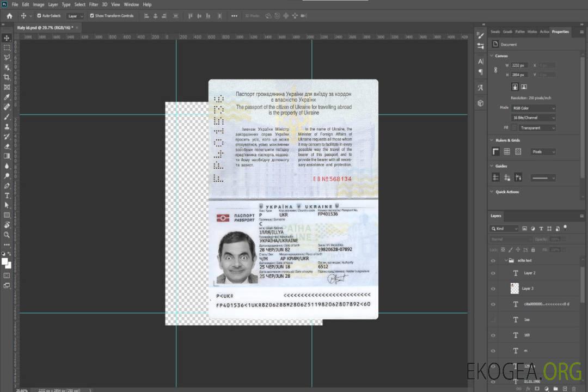Viewport: 588px width, 392px height.
Task: Select the Move tool in the toolbox
Action: tap(7, 38)
